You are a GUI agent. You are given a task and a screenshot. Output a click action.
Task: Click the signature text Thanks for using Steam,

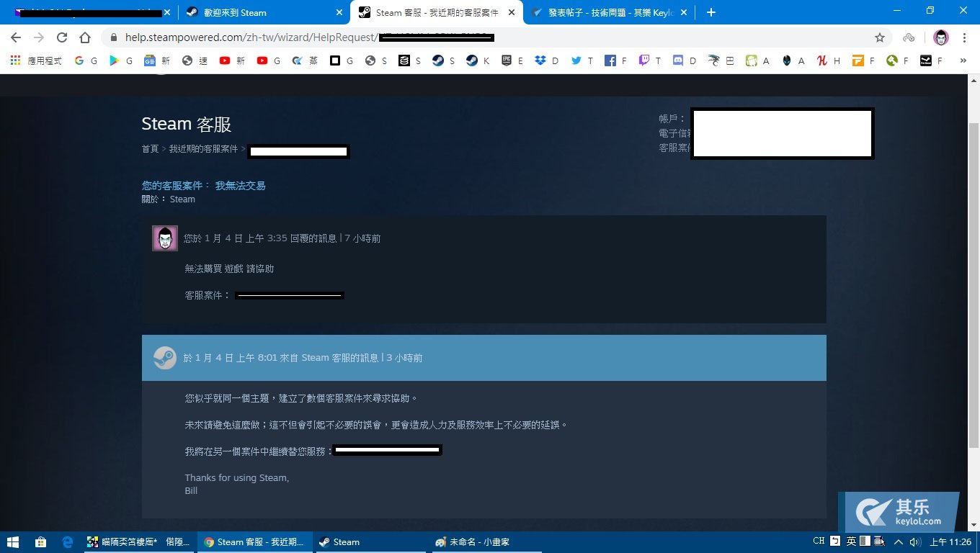pos(236,478)
